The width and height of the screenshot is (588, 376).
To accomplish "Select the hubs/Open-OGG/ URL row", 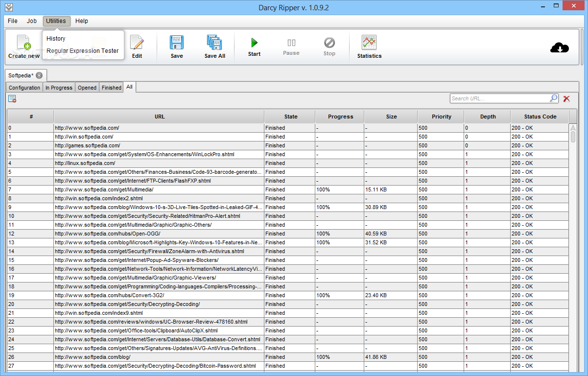I will click(x=288, y=234).
